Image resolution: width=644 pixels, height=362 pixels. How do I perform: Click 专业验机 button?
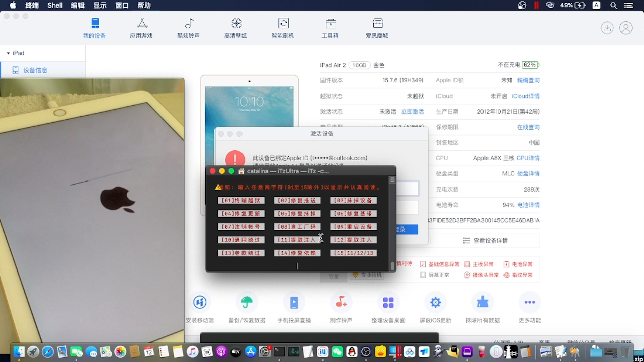367,275
